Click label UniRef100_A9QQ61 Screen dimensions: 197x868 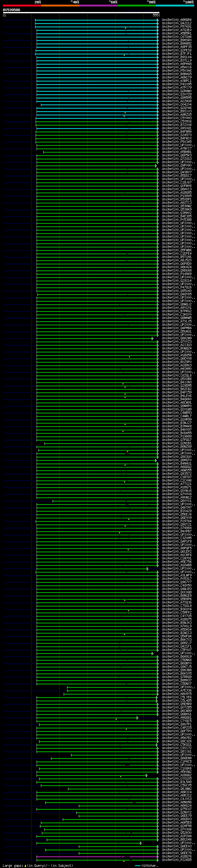pos(177,717)
